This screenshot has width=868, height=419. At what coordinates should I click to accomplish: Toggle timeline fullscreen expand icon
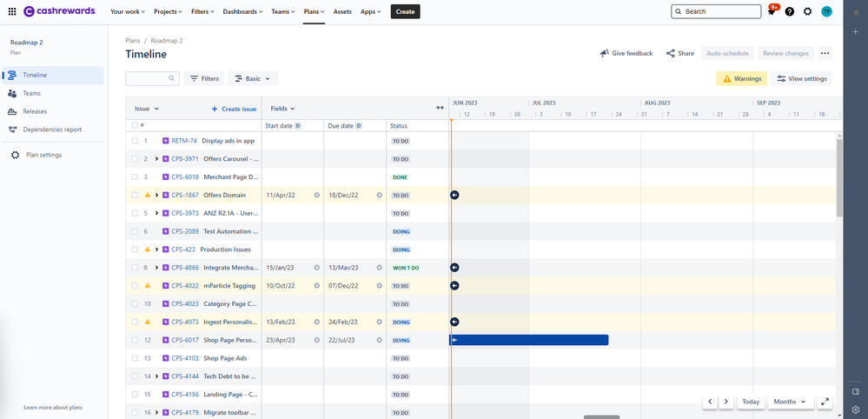coord(825,402)
